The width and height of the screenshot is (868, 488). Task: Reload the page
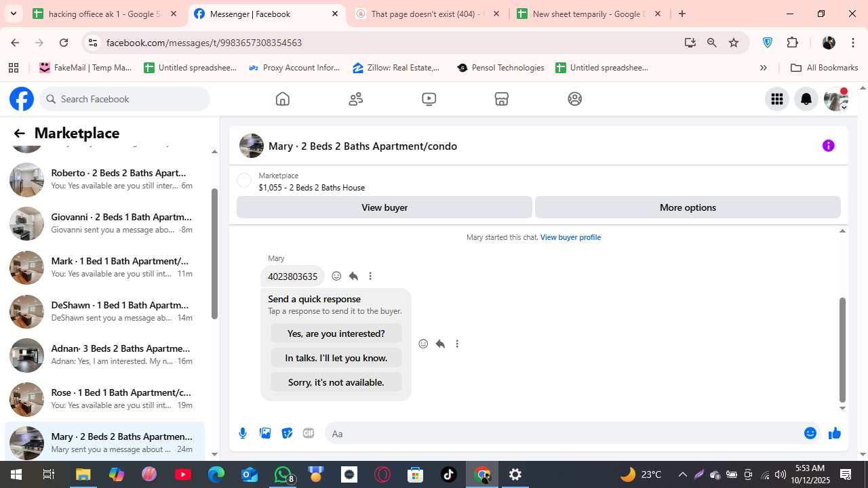coord(64,43)
